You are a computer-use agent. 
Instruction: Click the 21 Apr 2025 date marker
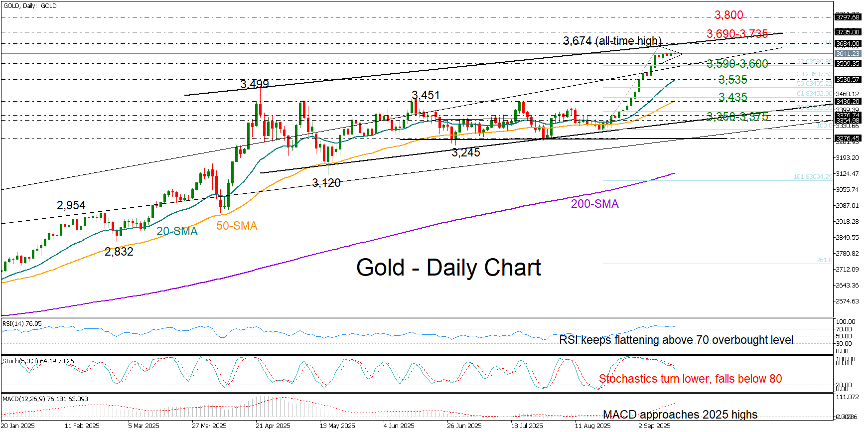pos(273,426)
